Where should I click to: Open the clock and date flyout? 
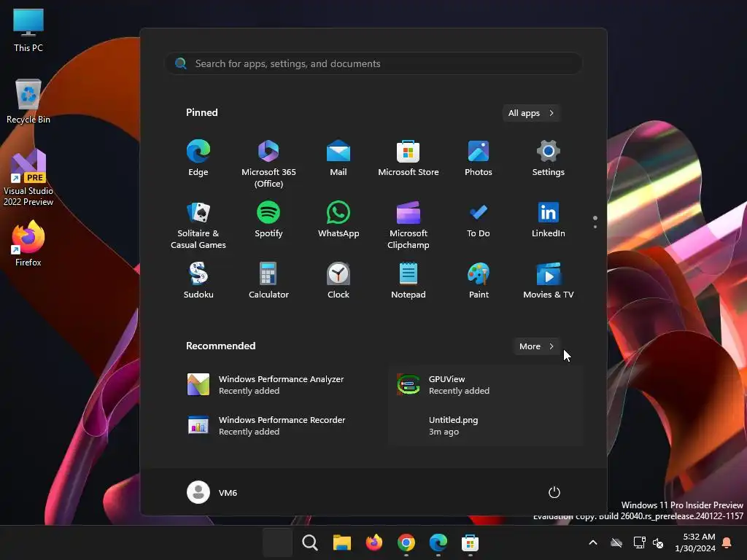pyautogui.click(x=695, y=542)
